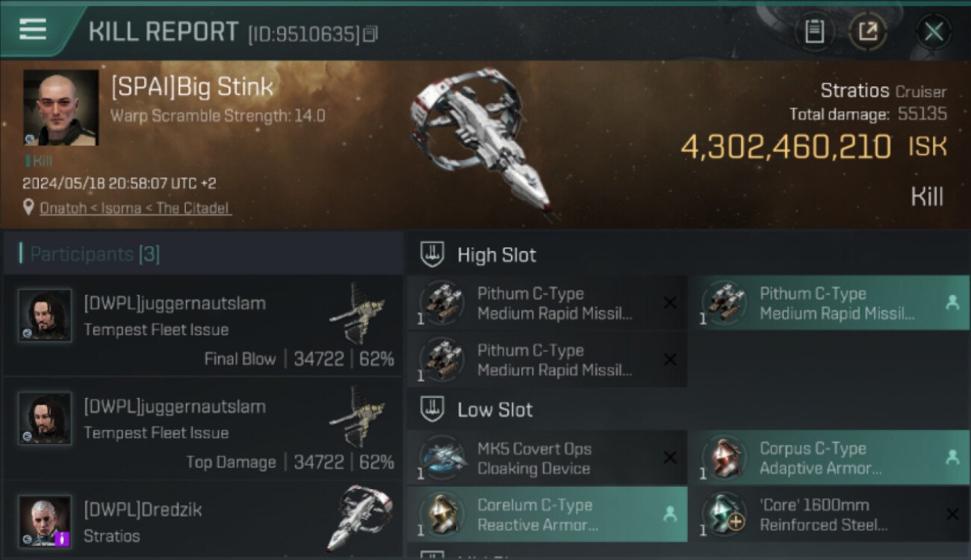Select the bottom-left Pithum C-Type launcher
Screen dimensions: 971x560
(x=547, y=360)
